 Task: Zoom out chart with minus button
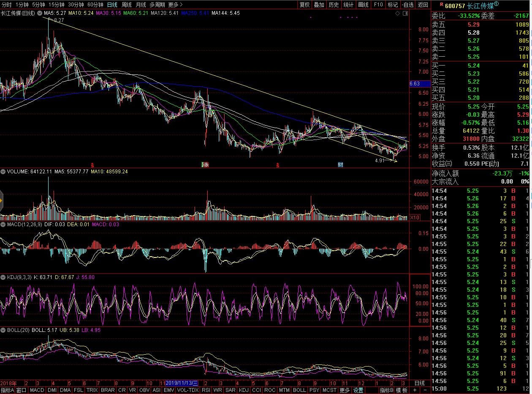(425, 390)
